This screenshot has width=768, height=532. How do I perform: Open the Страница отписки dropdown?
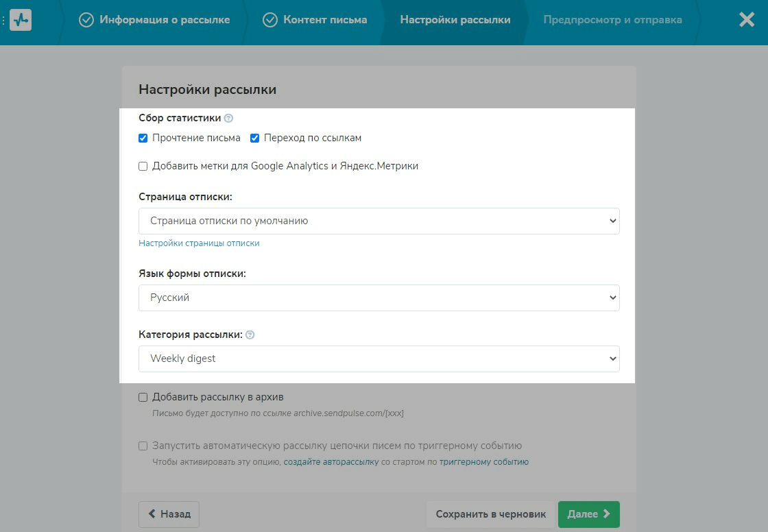[379, 221]
